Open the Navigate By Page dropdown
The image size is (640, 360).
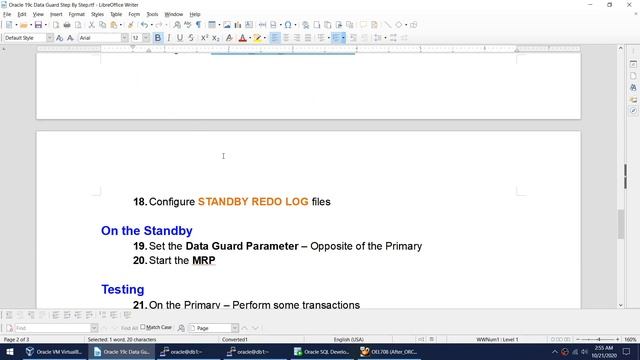pos(235,328)
